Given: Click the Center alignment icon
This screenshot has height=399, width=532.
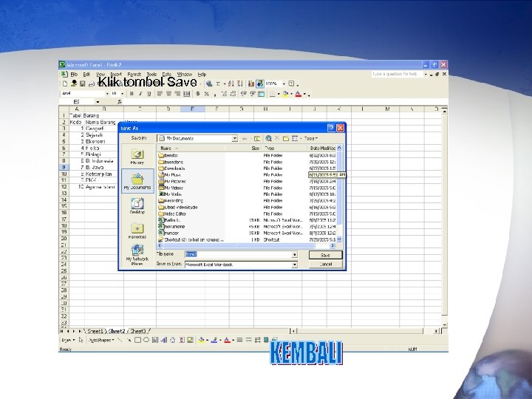Looking at the screenshot, I should coord(168,94).
